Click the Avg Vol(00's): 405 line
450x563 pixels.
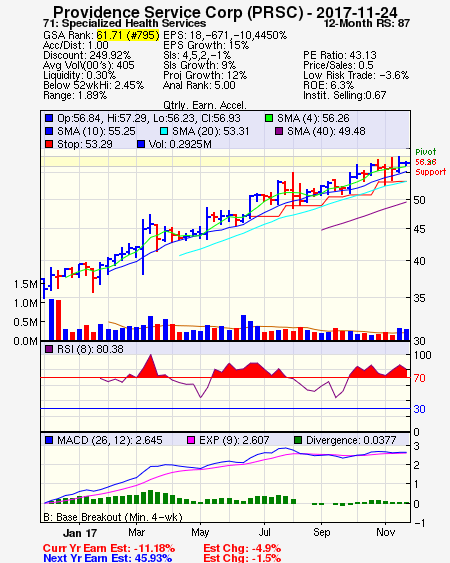tap(88, 65)
